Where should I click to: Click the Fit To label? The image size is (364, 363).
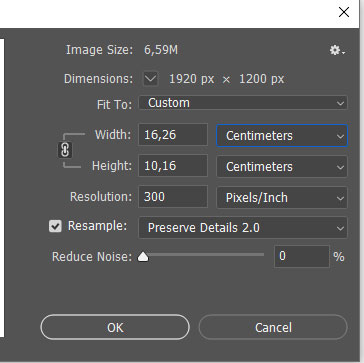(114, 105)
